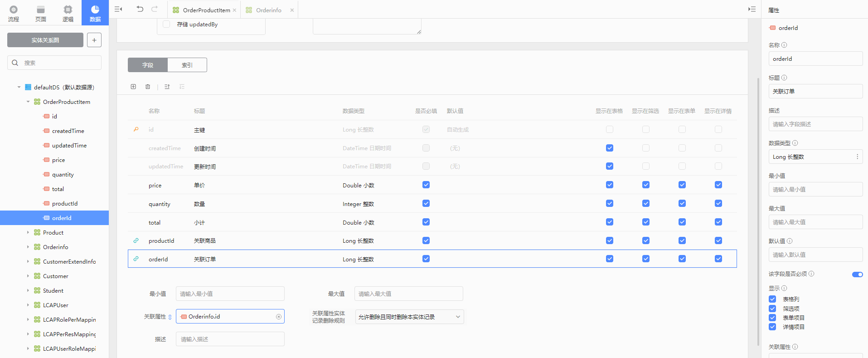The image size is (868, 358).
Task: Select the quantity field in tree
Action: tap(63, 174)
